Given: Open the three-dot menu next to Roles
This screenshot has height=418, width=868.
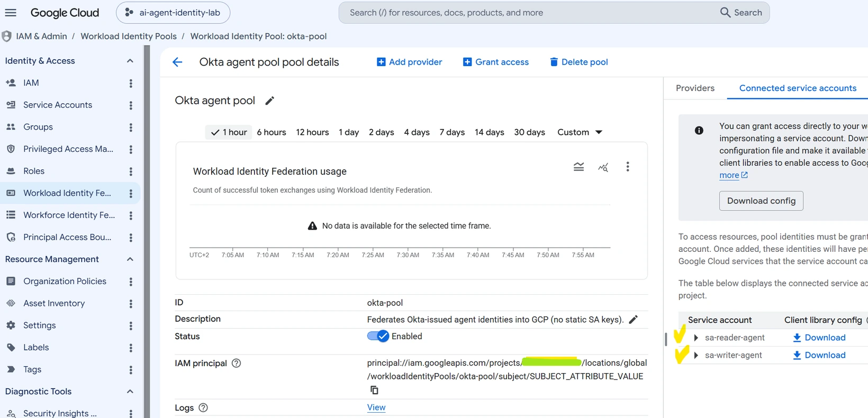Looking at the screenshot, I should coord(131,171).
